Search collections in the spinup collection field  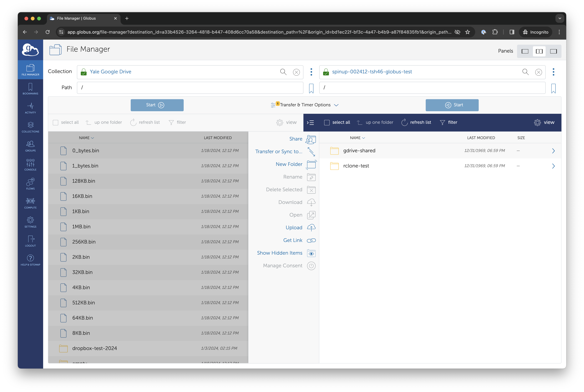point(525,72)
